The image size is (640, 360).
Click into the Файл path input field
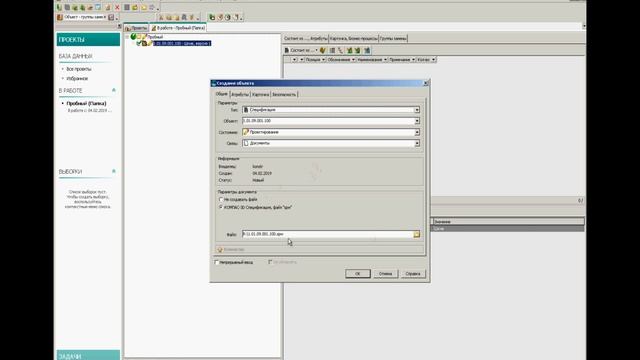coord(328,234)
